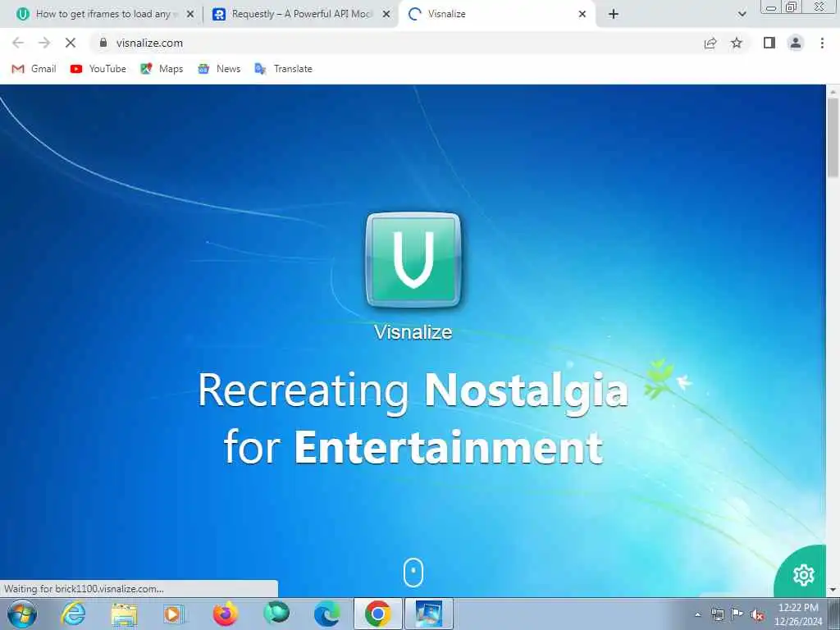The height and width of the screenshot is (630, 840).
Task: Open the Visnalize logo icon
Action: 413,260
